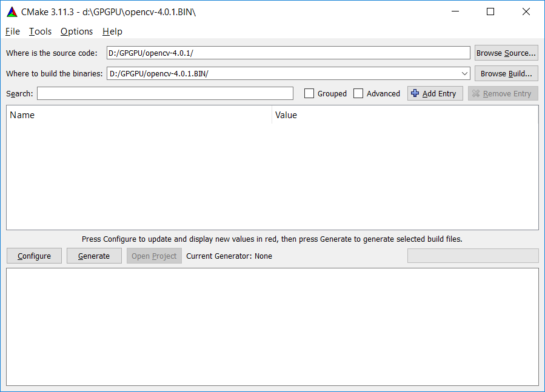Click the 'Where to build the binaries:' label

(x=55, y=74)
